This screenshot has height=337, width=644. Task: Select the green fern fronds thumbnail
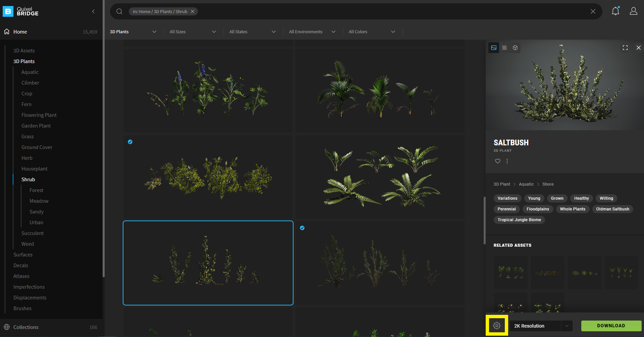[x=380, y=177]
